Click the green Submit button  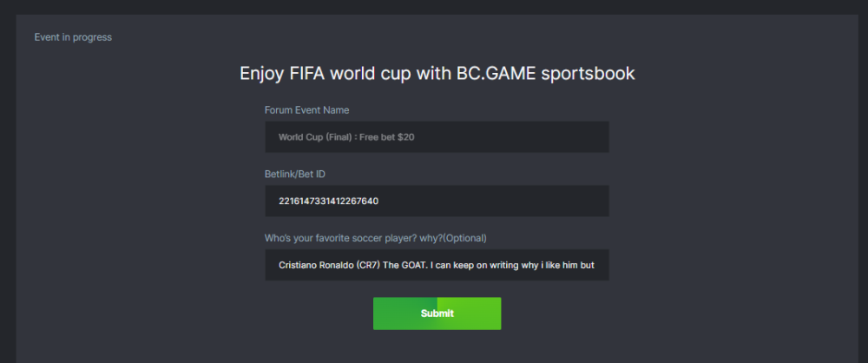[437, 313]
